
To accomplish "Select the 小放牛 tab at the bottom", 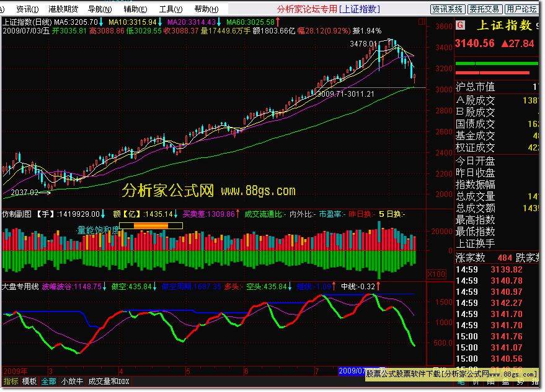I will pyautogui.click(x=72, y=381).
